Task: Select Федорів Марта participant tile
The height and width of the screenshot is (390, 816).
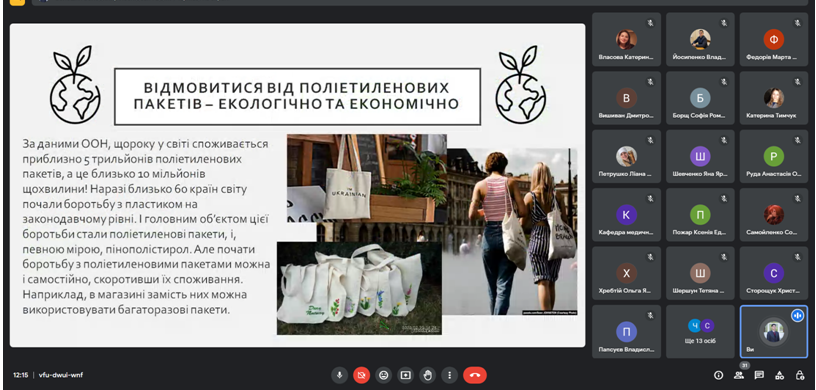Action: coord(773,40)
